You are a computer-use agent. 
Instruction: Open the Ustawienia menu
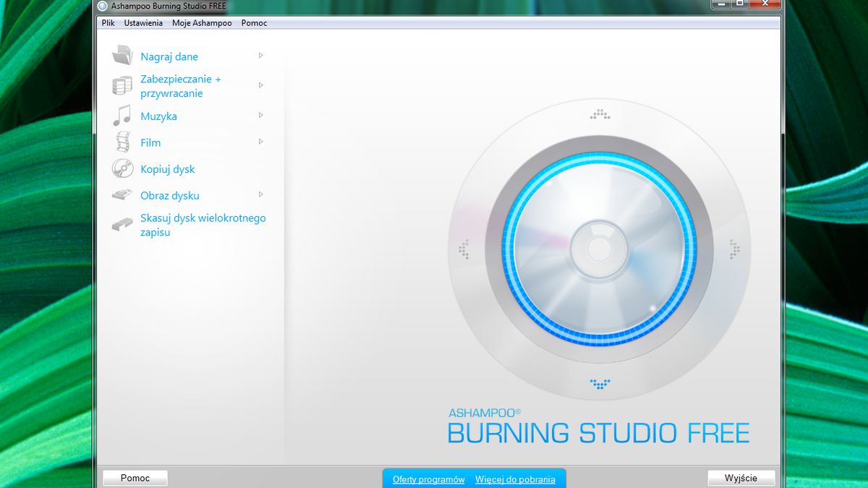[x=143, y=23]
